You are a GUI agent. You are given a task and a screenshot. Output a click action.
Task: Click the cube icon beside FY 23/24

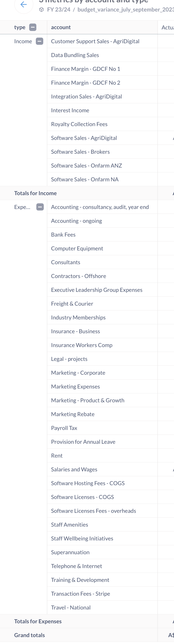[x=41, y=10]
